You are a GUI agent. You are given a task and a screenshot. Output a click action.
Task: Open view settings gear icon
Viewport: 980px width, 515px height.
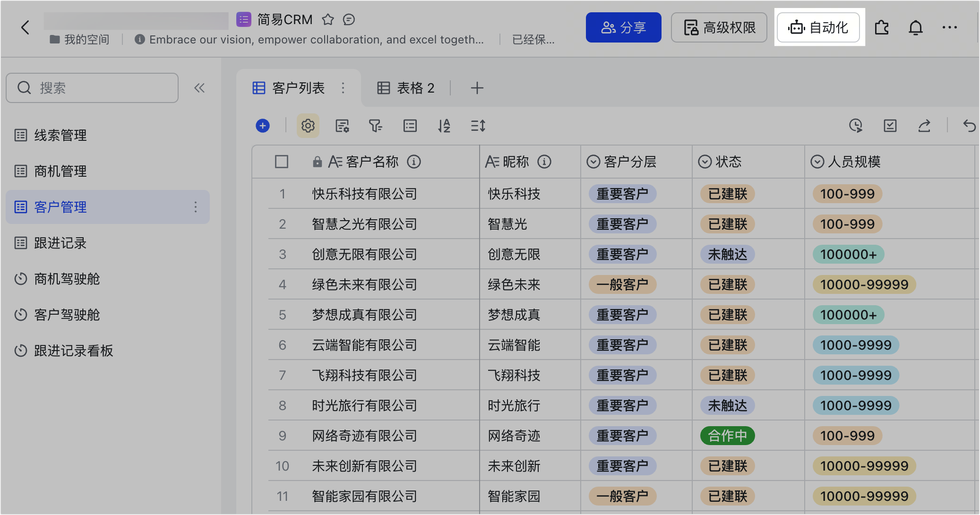pyautogui.click(x=308, y=126)
